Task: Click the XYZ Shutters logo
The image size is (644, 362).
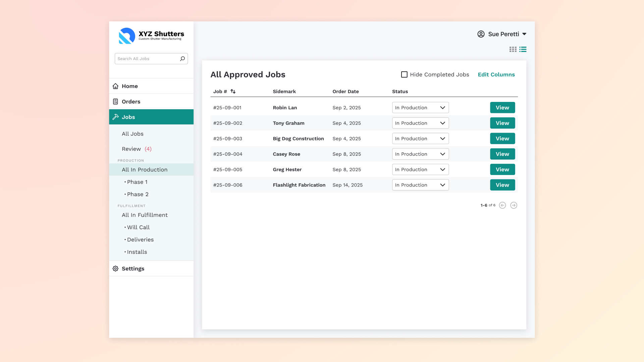Action: (127, 36)
